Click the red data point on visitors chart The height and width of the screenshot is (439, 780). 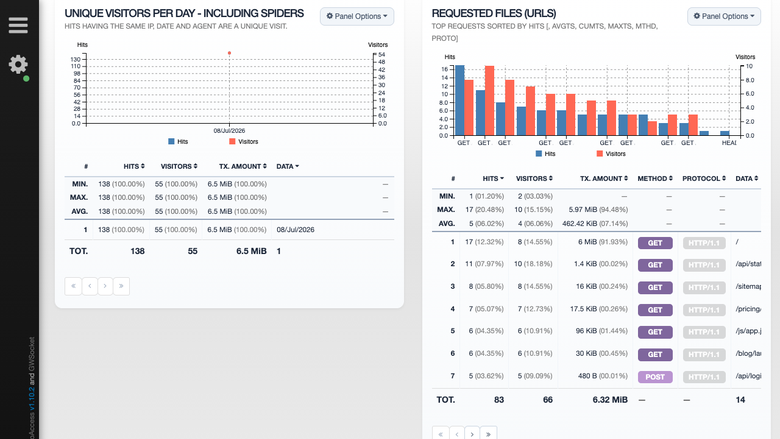coord(229,53)
